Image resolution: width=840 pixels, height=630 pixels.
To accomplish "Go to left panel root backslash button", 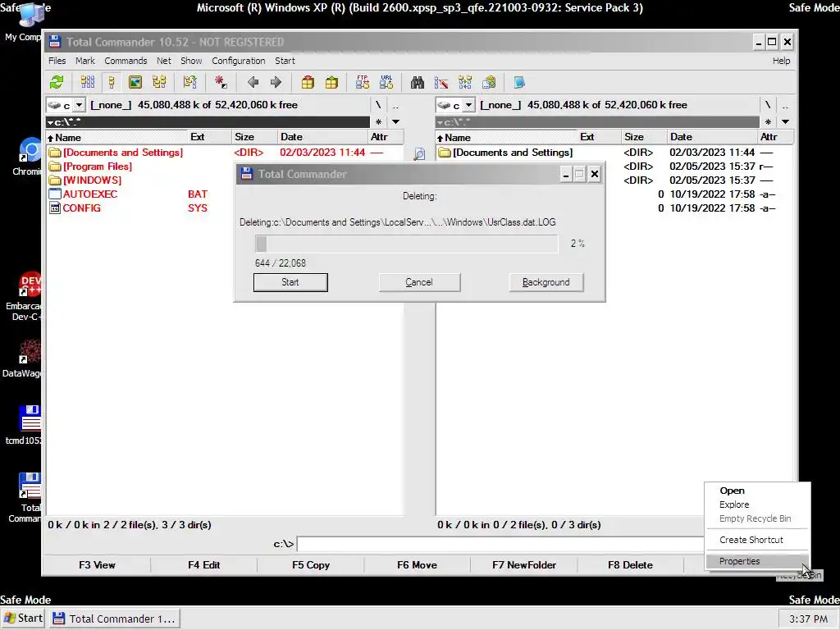I will pos(378,105).
